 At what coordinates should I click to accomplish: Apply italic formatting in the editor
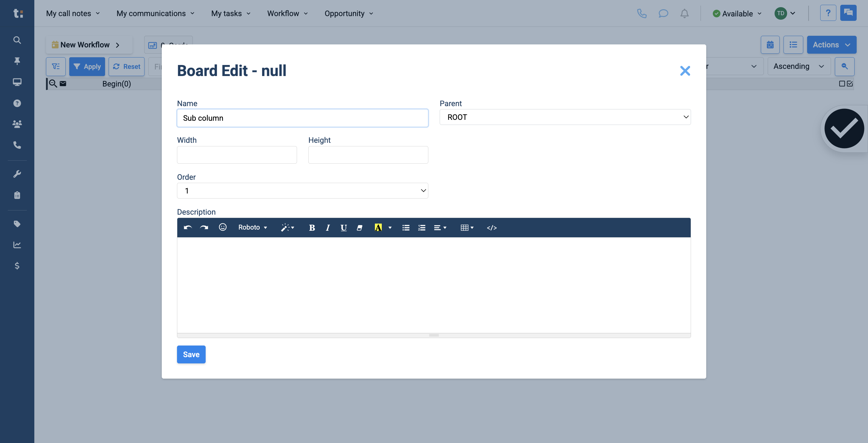tap(327, 227)
